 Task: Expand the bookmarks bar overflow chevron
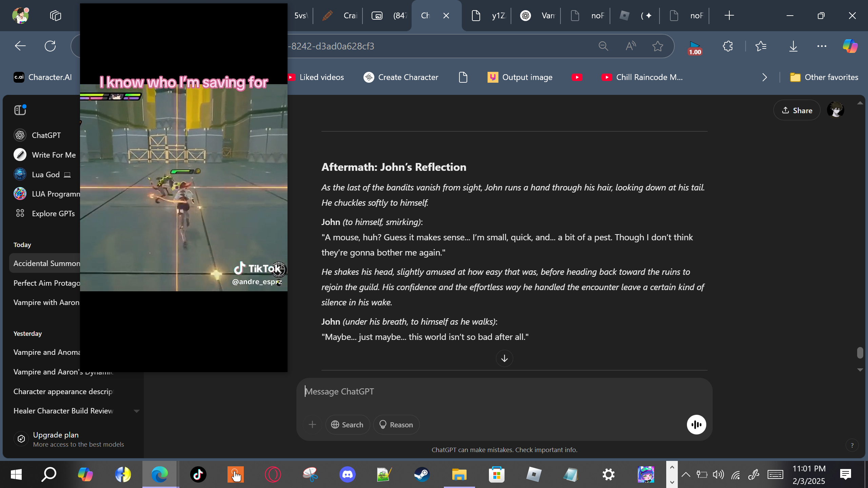click(x=765, y=77)
